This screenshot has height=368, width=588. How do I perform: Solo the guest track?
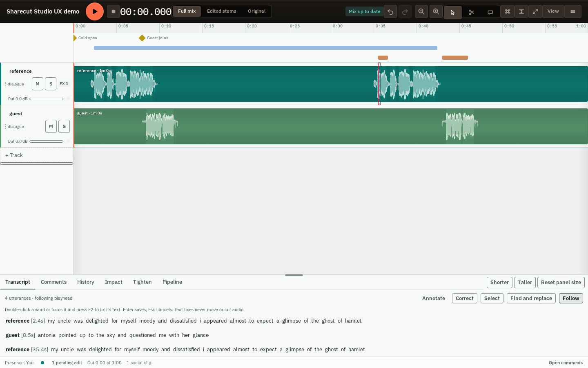point(64,126)
